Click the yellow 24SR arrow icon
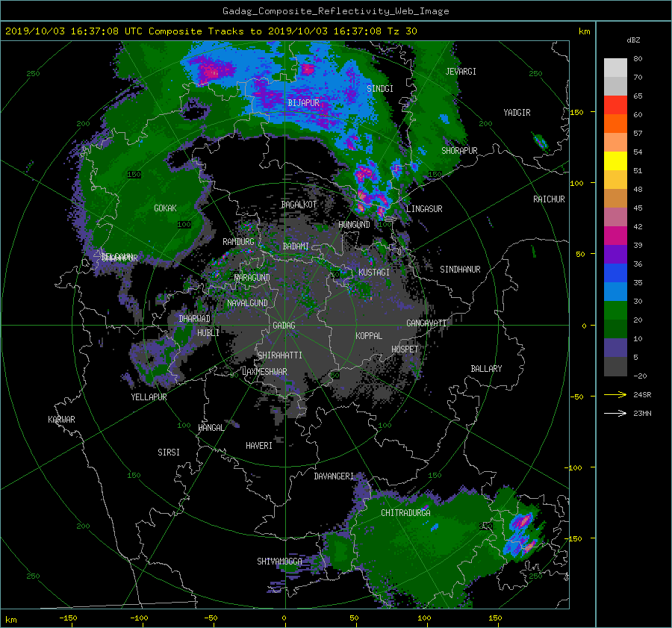This screenshot has width=672, height=628. pos(615,394)
